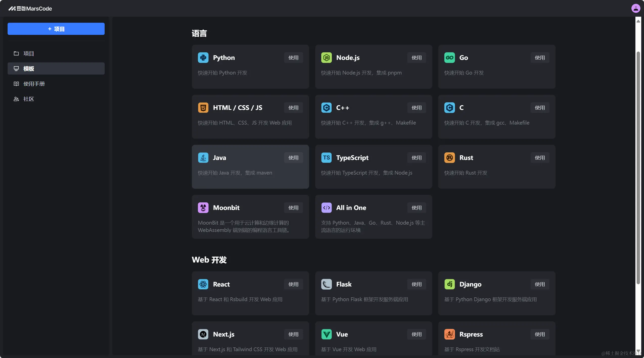Click the TypeScript TS icon
This screenshot has width=644, height=358.
point(326,158)
